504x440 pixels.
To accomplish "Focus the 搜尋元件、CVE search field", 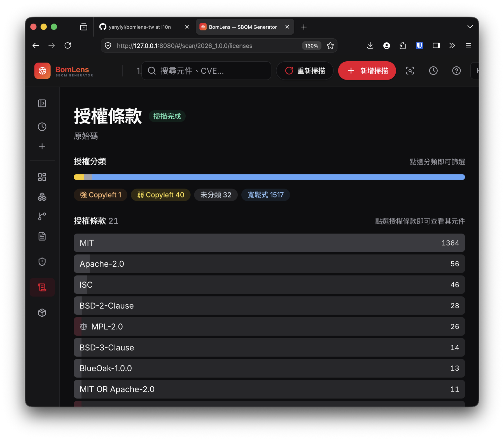I will point(206,71).
